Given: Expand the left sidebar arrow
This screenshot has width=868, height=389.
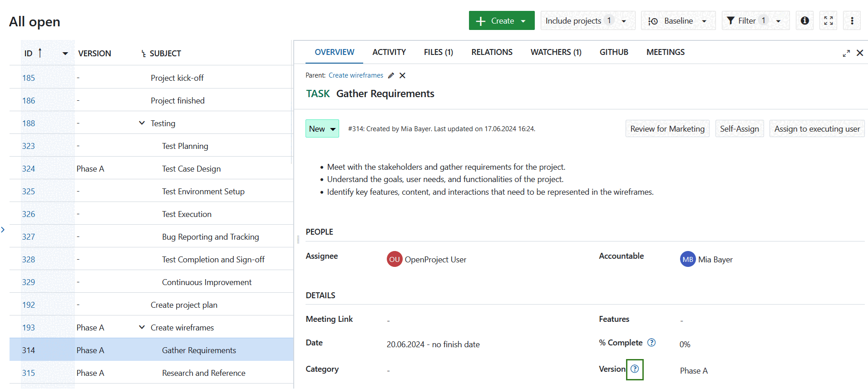Looking at the screenshot, I should click(x=3, y=230).
